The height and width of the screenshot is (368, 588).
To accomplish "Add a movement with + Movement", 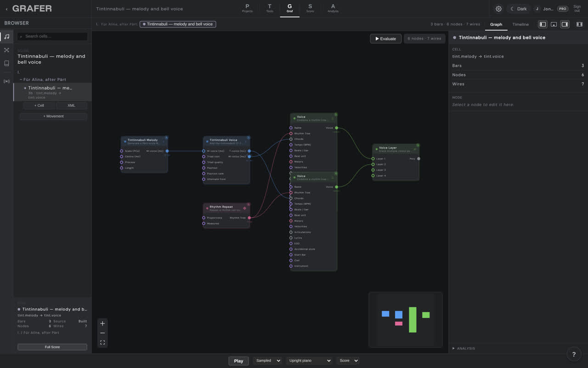I will point(53,116).
